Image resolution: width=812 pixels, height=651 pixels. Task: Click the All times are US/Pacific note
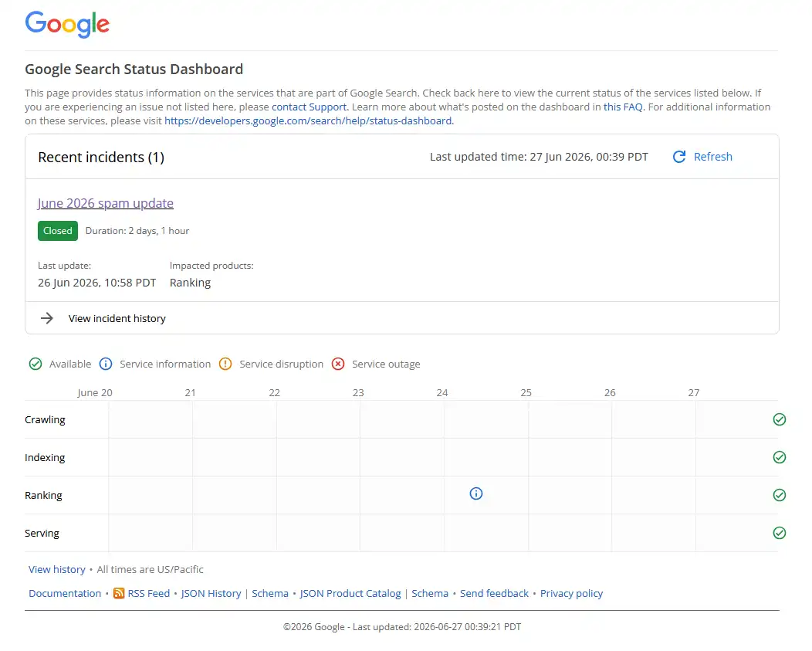click(151, 569)
